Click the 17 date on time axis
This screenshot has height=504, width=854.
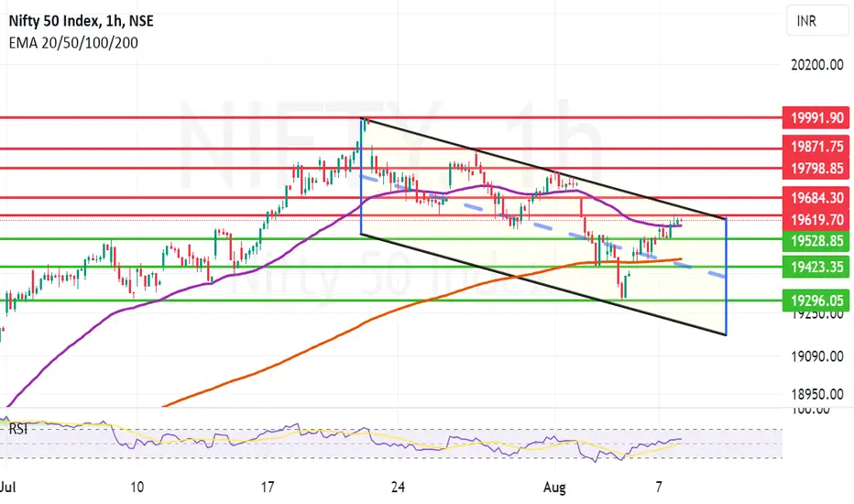[x=267, y=487]
